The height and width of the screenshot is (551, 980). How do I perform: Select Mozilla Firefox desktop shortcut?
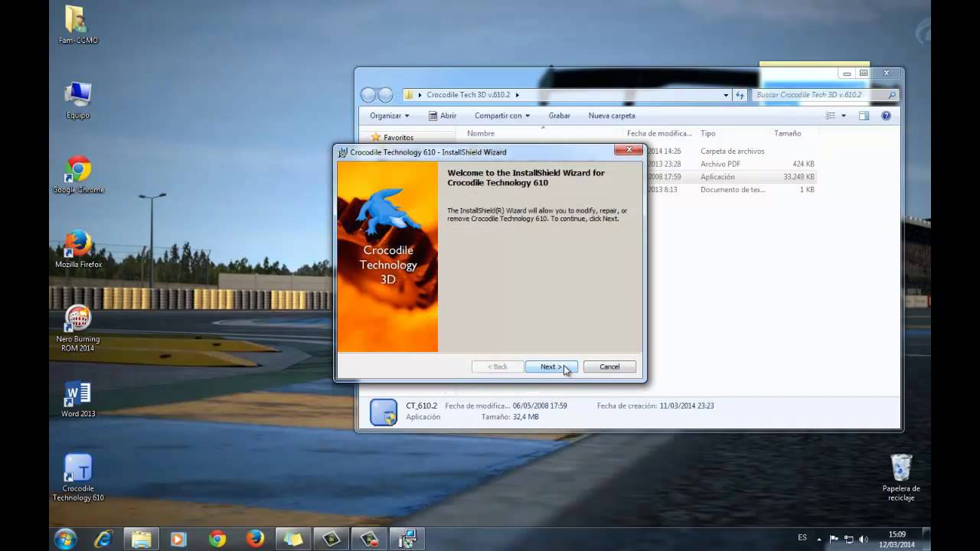pyautogui.click(x=78, y=249)
